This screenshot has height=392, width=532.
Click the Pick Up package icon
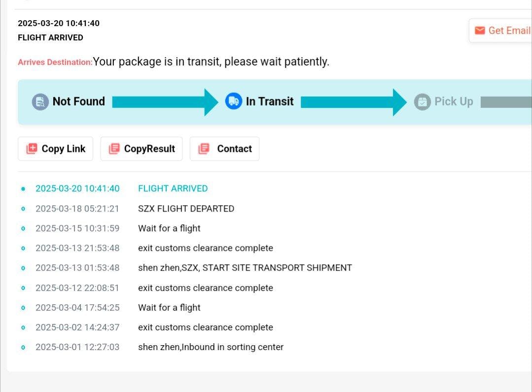[x=422, y=102]
